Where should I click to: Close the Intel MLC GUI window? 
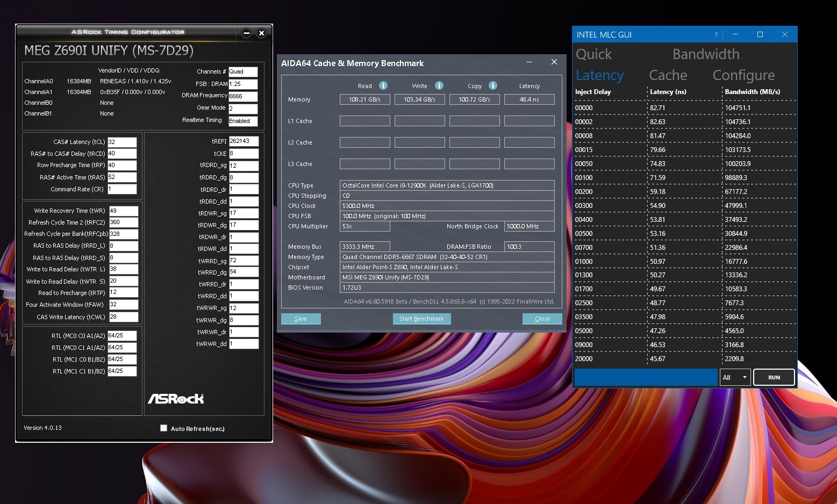[785, 34]
